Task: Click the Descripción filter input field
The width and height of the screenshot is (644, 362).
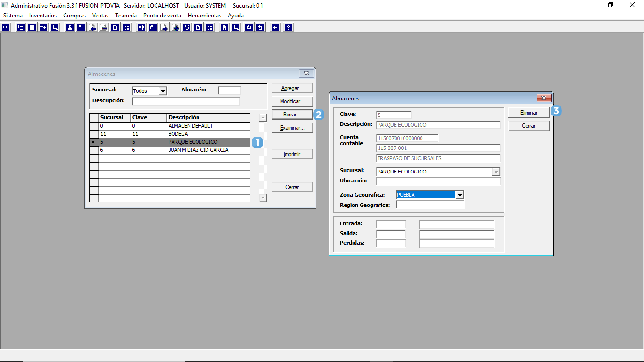Action: (x=186, y=101)
